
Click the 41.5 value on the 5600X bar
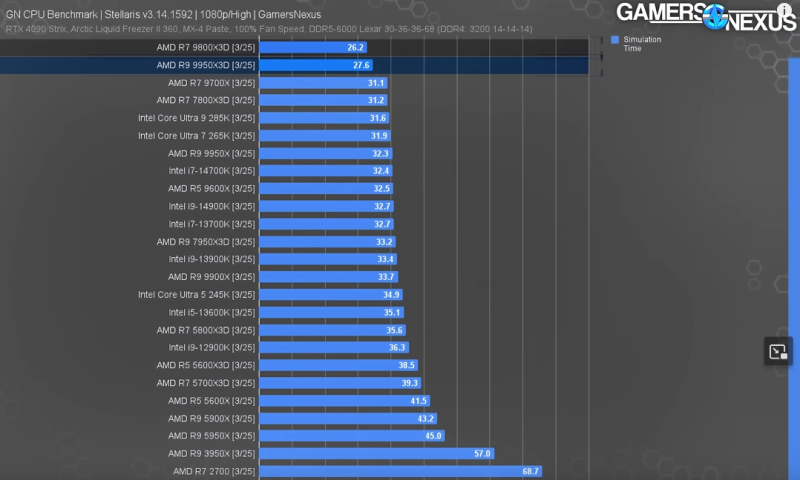(419, 401)
